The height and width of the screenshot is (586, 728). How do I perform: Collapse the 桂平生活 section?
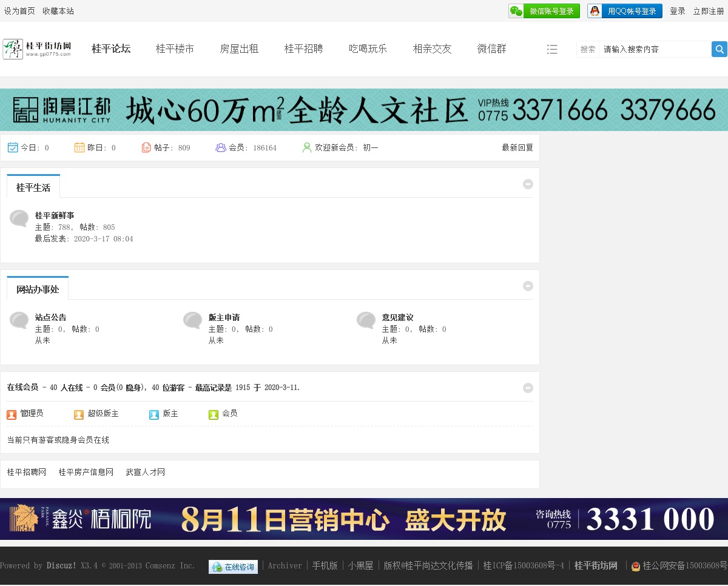(528, 184)
